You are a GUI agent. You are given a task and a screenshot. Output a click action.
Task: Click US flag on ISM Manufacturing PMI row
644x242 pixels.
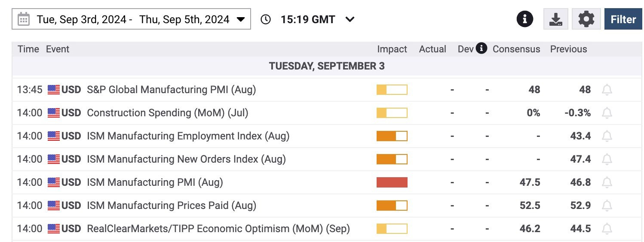point(54,182)
